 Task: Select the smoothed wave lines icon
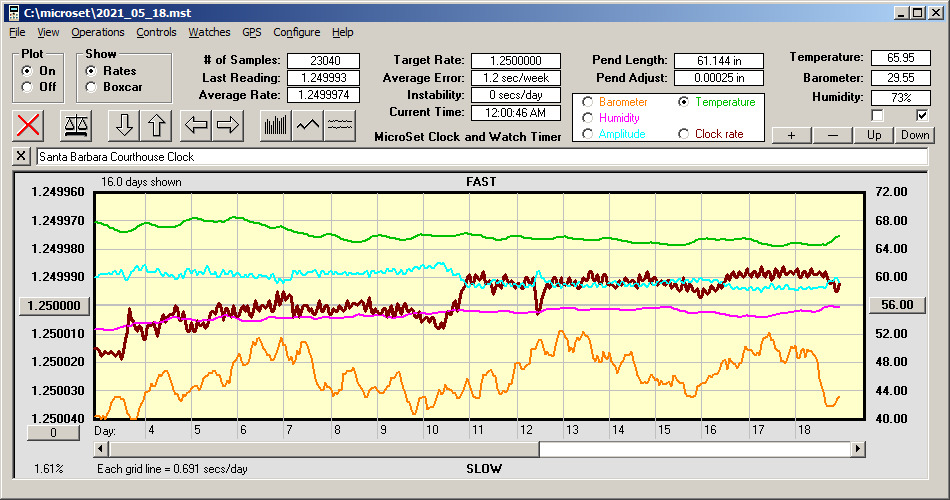[x=340, y=125]
